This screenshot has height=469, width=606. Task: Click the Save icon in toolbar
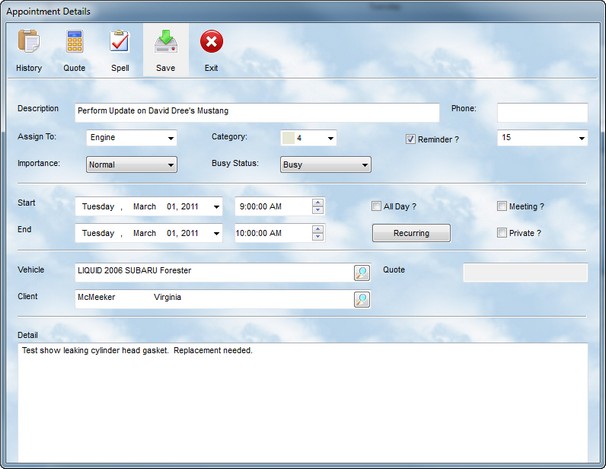pyautogui.click(x=165, y=43)
